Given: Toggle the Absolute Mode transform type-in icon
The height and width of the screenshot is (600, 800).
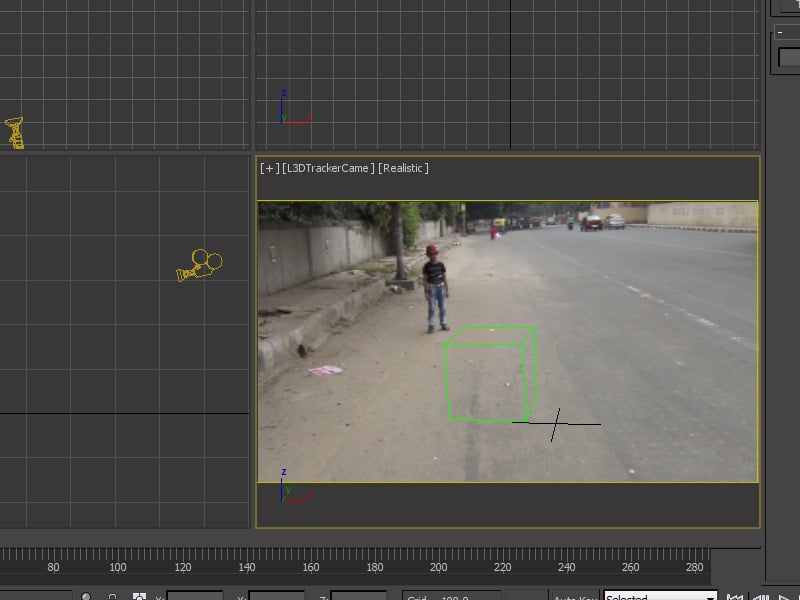Looking at the screenshot, I should pyautogui.click(x=139, y=596).
